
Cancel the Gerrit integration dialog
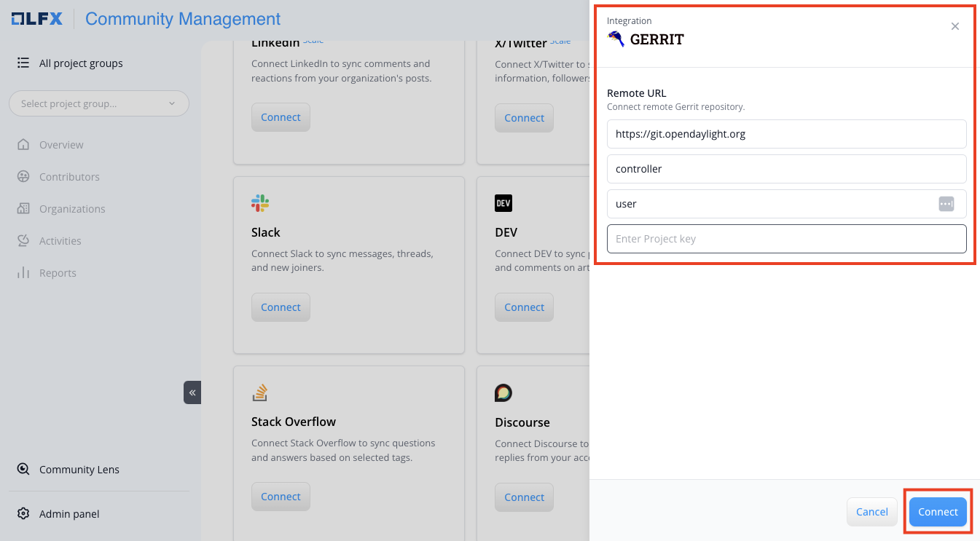871,512
